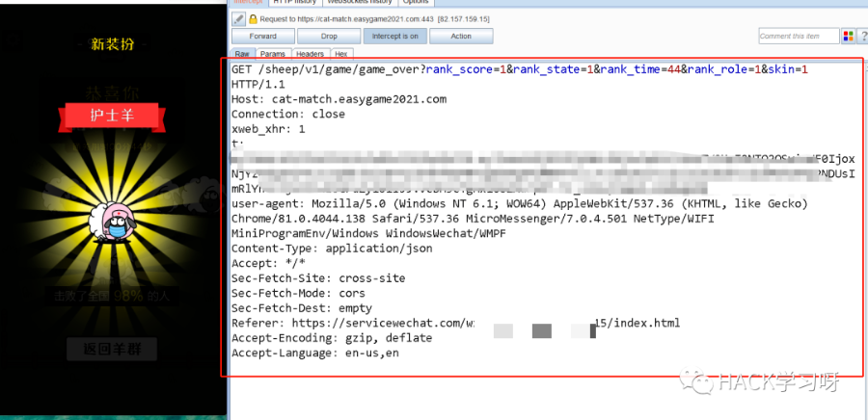Screen dimensions: 868x420
Task: Click the 'Accept-Language: en-us,en' line
Action: [315, 354]
